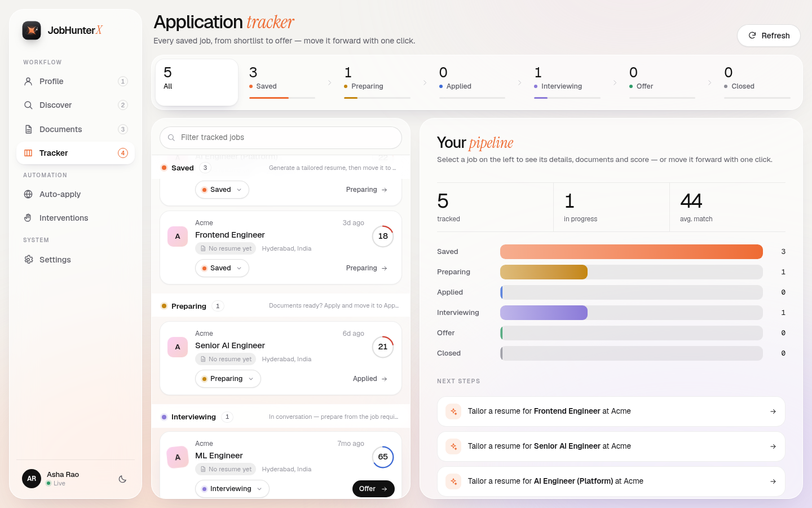Click the Saved group header
Screen dimensions: 812x508
[281, 168]
